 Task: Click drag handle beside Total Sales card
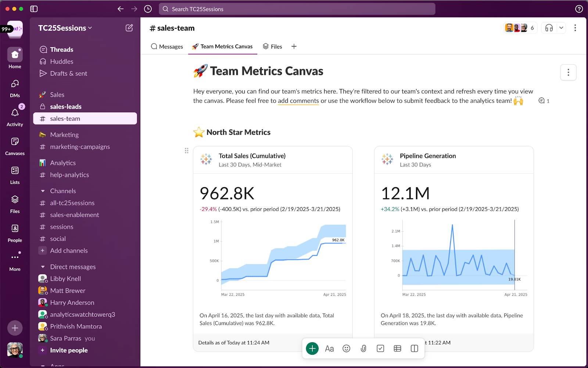coord(186,151)
